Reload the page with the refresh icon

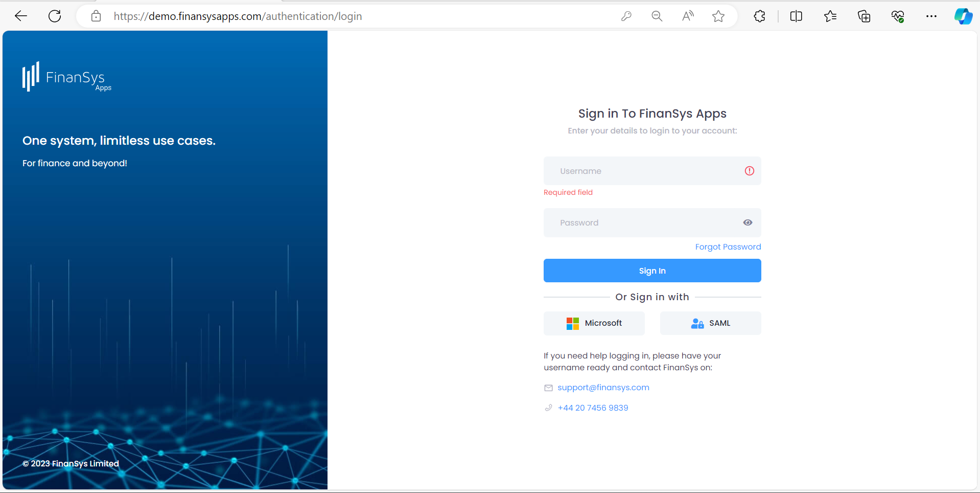55,16
